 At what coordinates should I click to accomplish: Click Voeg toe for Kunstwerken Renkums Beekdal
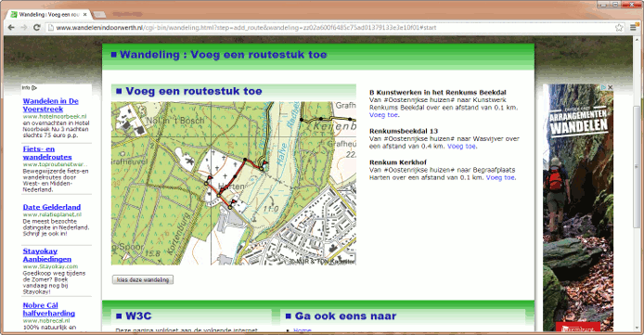click(383, 115)
